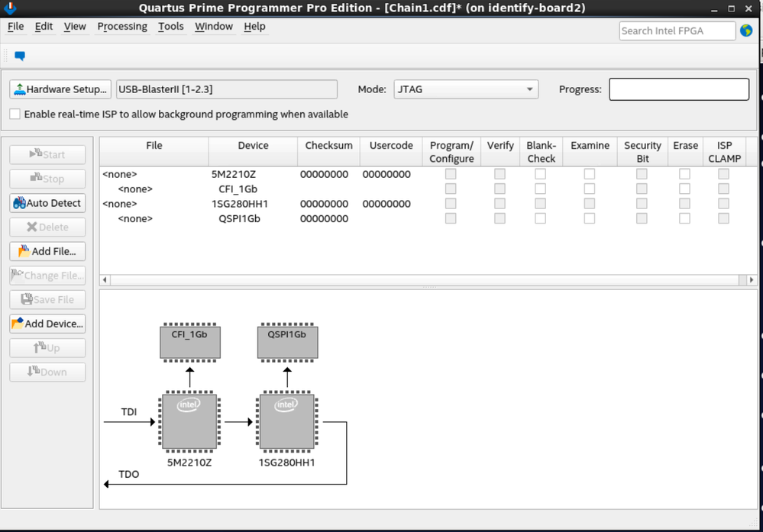The width and height of the screenshot is (763, 532).
Task: Click the TDO label in chain diagram
Action: (x=129, y=474)
